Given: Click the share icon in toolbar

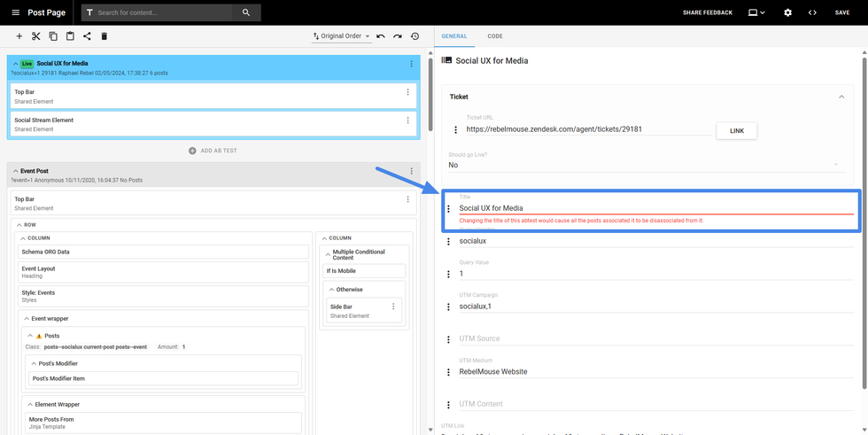Looking at the screenshot, I should click(x=87, y=36).
